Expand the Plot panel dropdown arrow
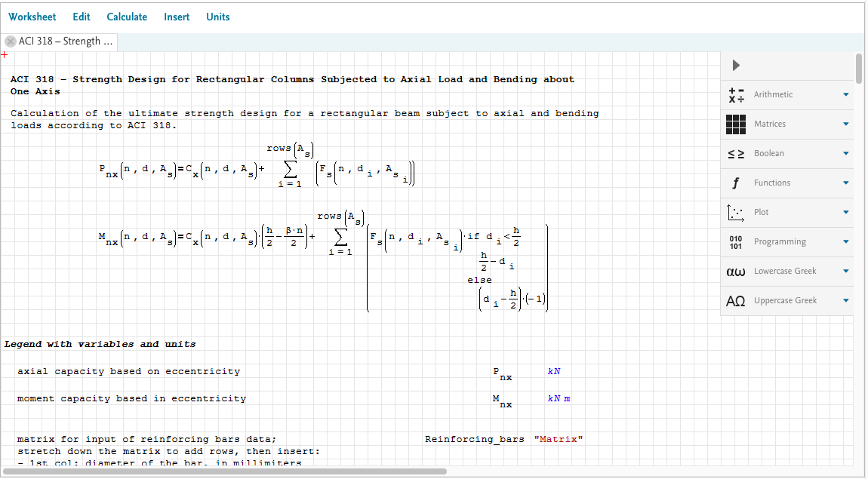The height and width of the screenshot is (479, 868). (x=845, y=213)
